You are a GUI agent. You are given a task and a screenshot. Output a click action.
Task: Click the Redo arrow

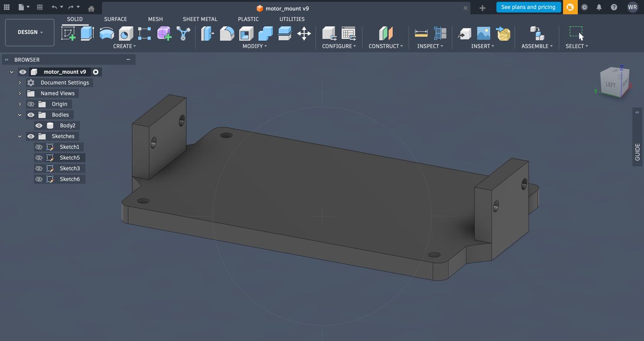[x=71, y=8]
